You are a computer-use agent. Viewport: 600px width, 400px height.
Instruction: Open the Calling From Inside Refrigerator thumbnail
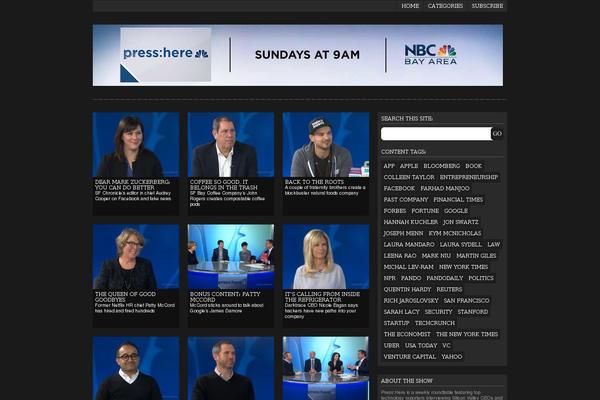pos(326,256)
